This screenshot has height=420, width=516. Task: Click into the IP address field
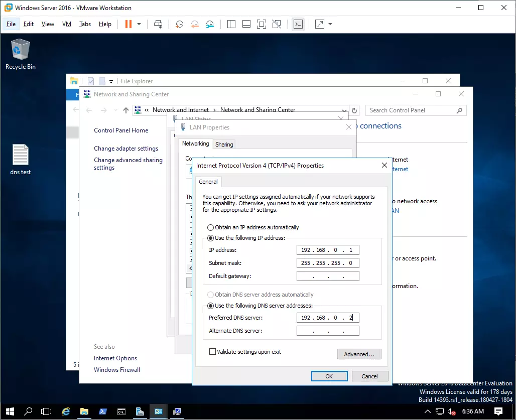[328, 250]
